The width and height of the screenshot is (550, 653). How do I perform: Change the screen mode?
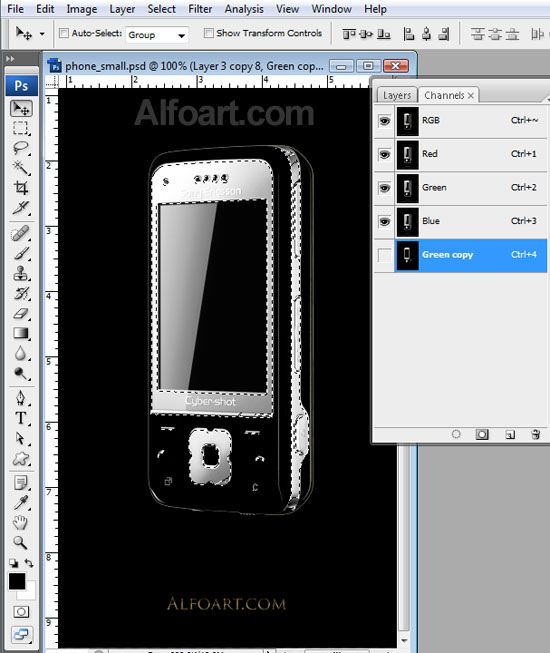pyautogui.click(x=21, y=634)
